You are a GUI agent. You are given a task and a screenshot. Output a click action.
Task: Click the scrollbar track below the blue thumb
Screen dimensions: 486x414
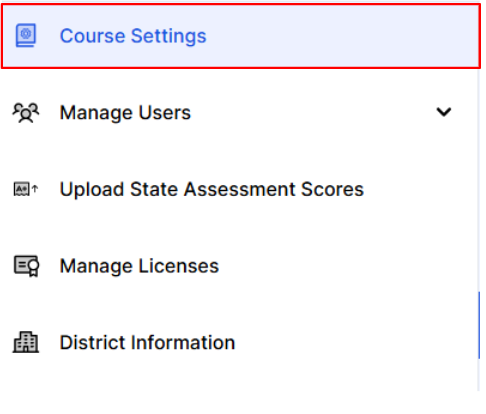point(479,375)
